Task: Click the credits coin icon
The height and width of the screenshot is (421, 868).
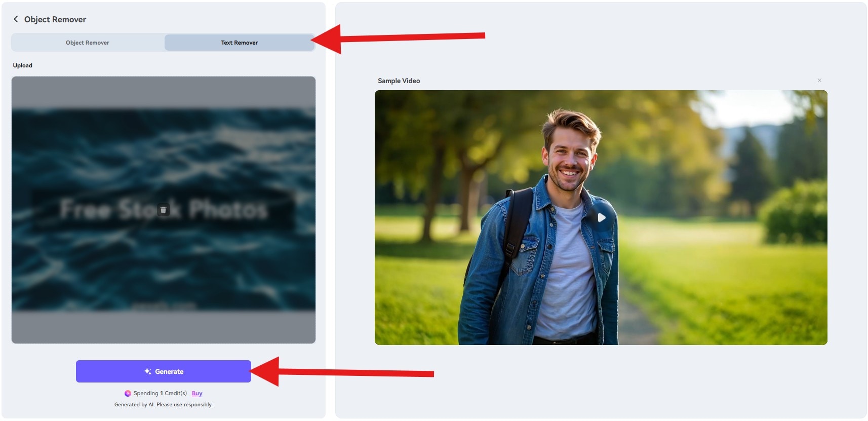Action: 128,394
